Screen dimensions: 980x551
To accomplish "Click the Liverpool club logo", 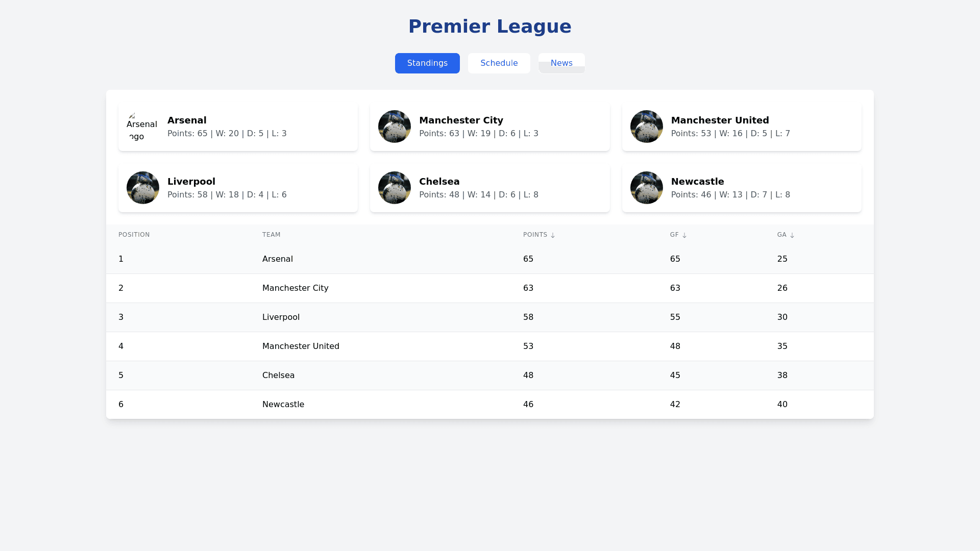I will point(142,187).
